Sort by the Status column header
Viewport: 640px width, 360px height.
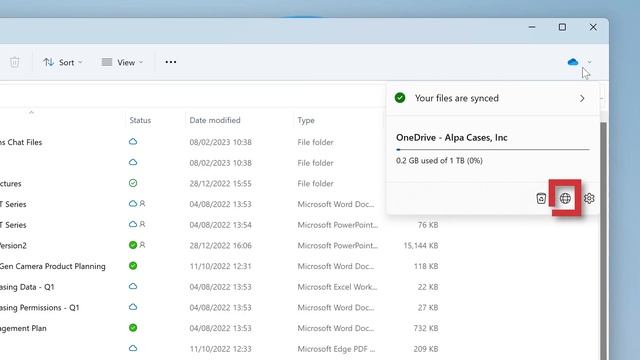click(x=140, y=120)
